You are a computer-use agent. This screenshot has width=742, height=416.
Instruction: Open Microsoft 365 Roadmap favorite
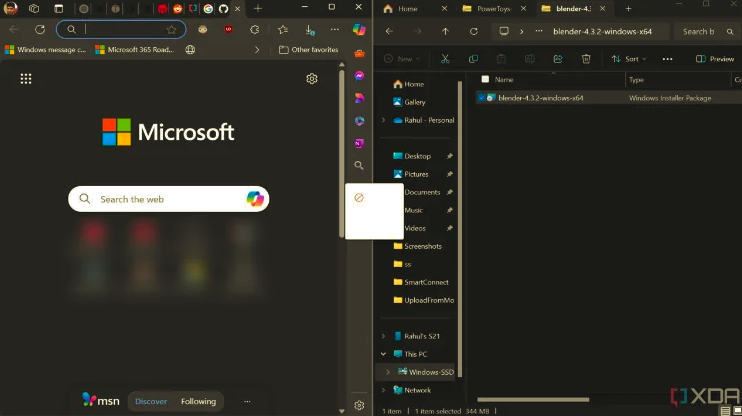pyautogui.click(x=135, y=50)
